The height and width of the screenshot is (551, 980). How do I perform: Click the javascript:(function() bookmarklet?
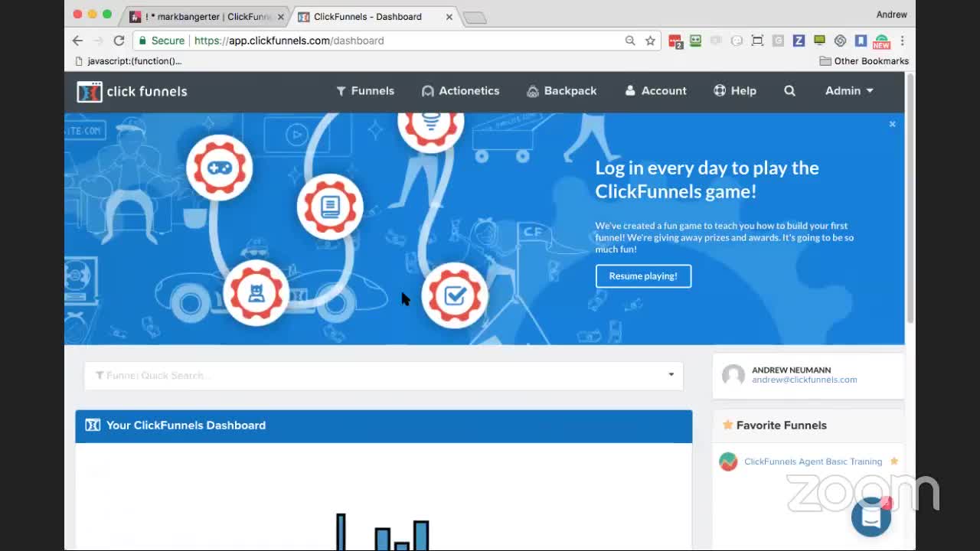tap(128, 61)
